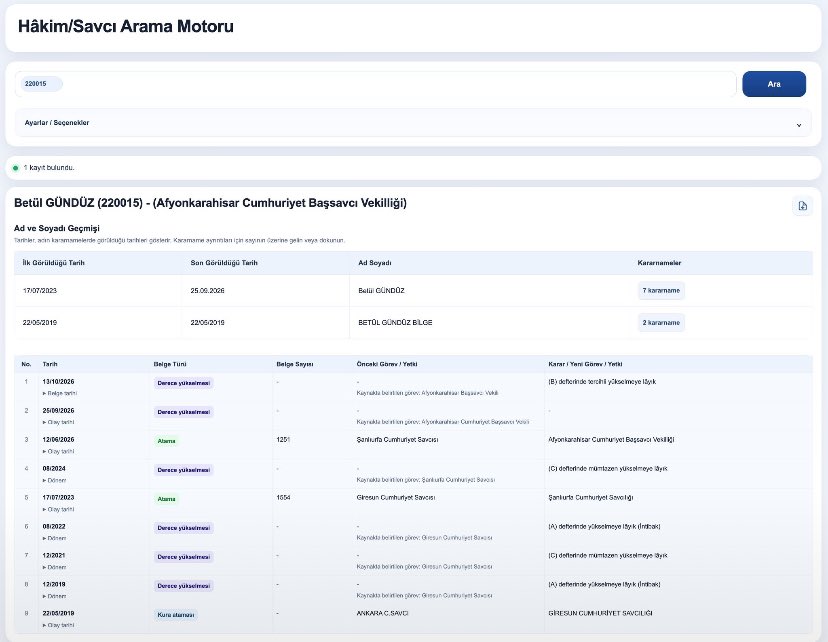Select the Belge Sayısı value 1251
828x642 pixels.
click(283, 439)
